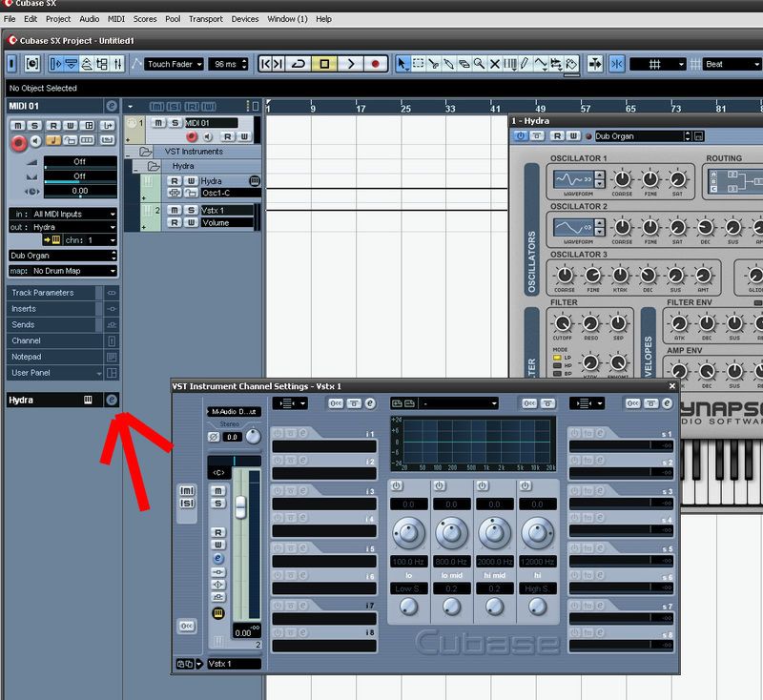Click the Filter Cutoff knob in Hydra
The height and width of the screenshot is (700, 763).
(x=563, y=323)
